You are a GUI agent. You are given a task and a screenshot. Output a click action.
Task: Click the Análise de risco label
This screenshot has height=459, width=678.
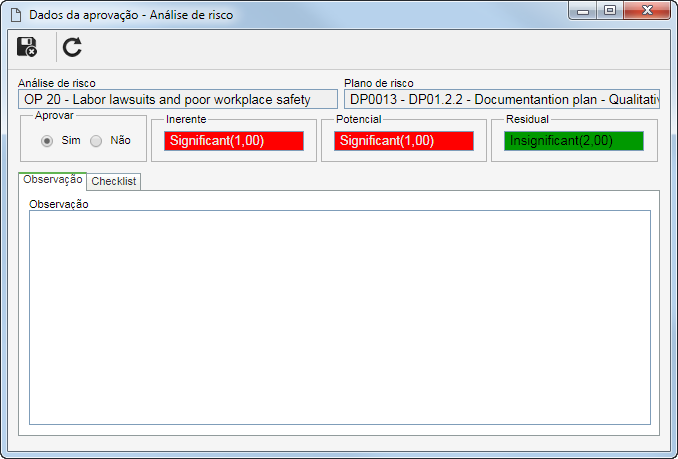[x=57, y=83]
